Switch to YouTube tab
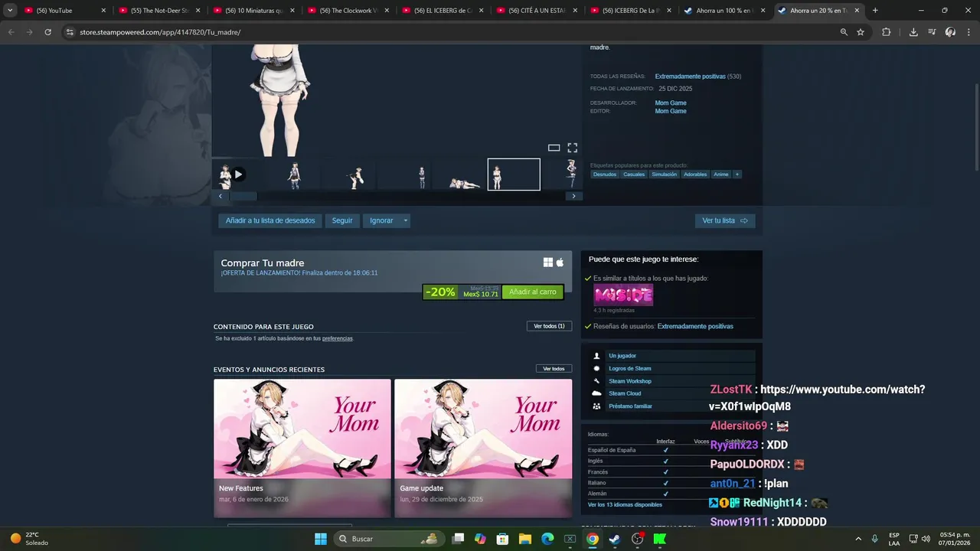The image size is (980, 551). (65, 11)
